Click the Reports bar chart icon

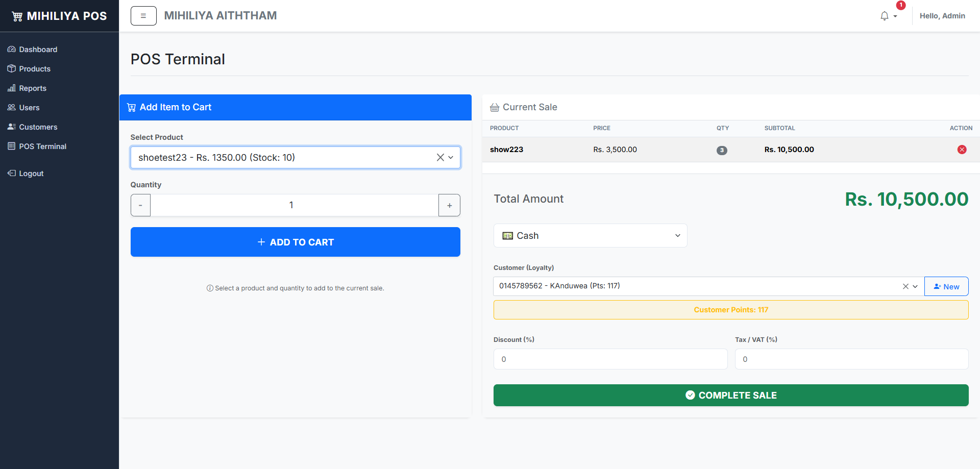tap(12, 88)
